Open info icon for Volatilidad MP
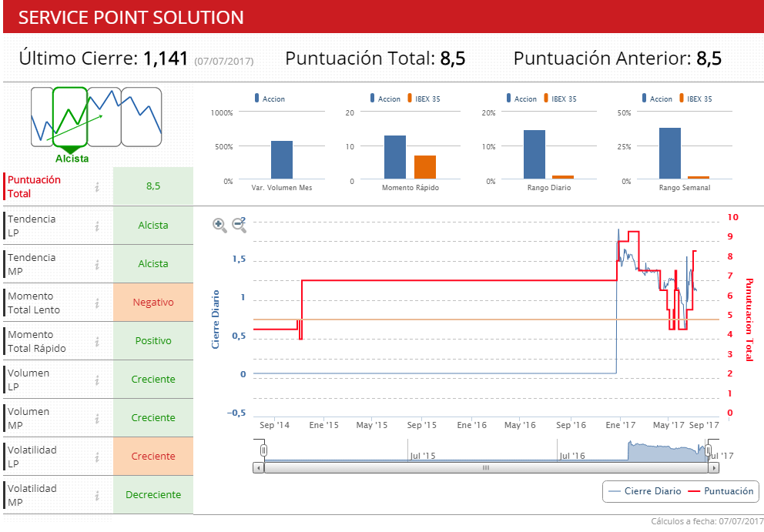 [97, 496]
